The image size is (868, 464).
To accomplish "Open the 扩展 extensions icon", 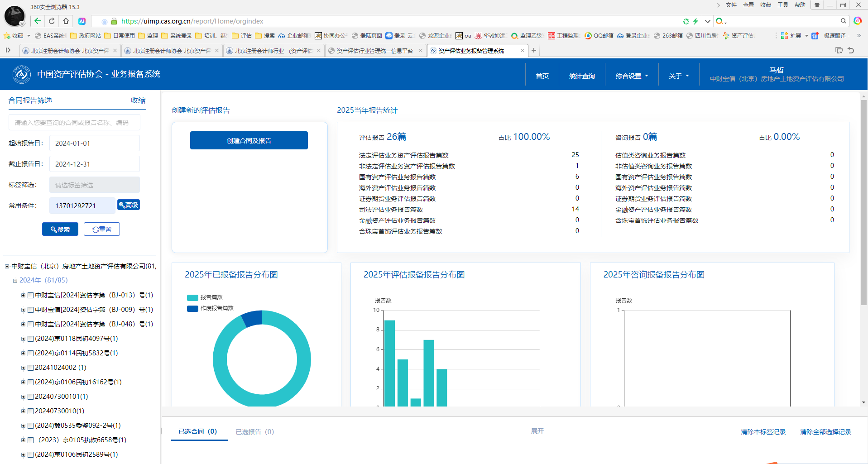I will pos(785,35).
